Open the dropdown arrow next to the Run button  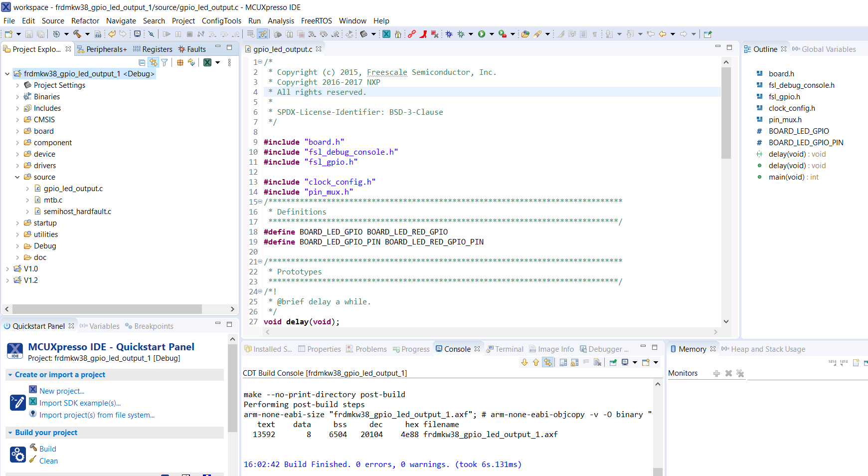pos(492,34)
